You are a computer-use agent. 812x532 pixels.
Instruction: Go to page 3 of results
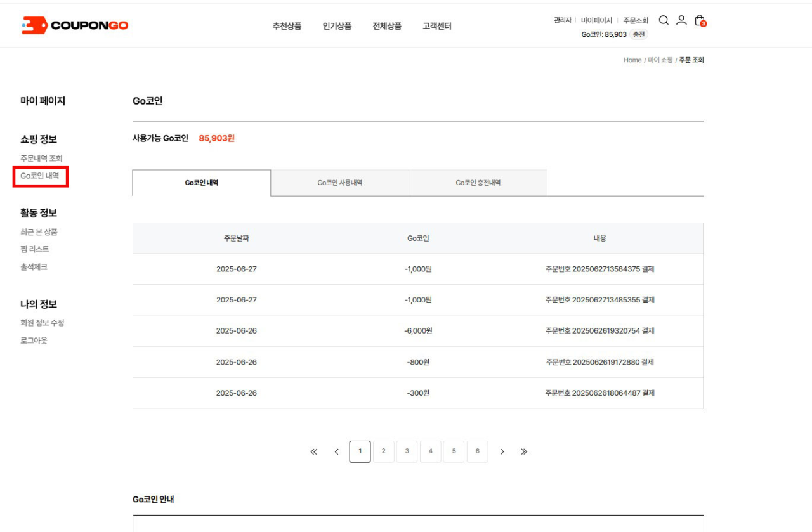(x=407, y=451)
